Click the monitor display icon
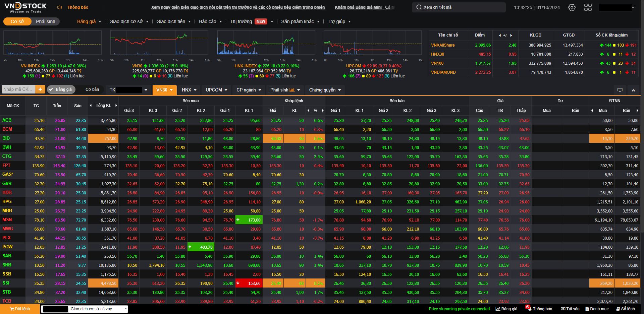 point(620,90)
